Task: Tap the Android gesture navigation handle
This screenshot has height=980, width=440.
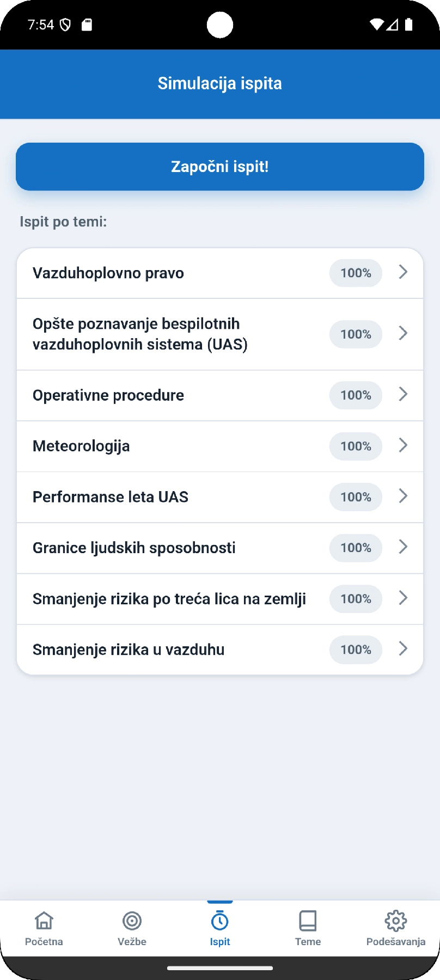Action: [220, 968]
